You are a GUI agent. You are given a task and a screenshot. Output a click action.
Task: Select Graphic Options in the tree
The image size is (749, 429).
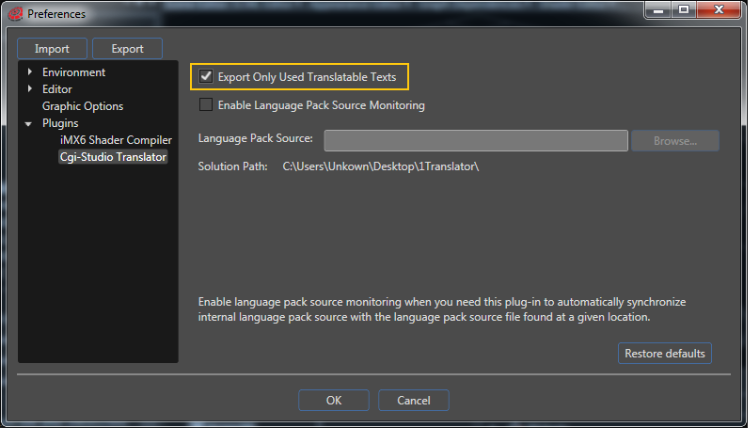tap(83, 106)
